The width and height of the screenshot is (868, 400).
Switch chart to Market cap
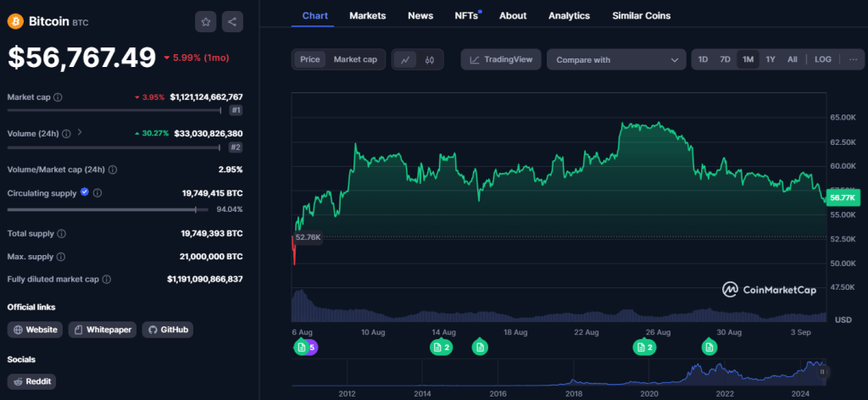tap(355, 60)
